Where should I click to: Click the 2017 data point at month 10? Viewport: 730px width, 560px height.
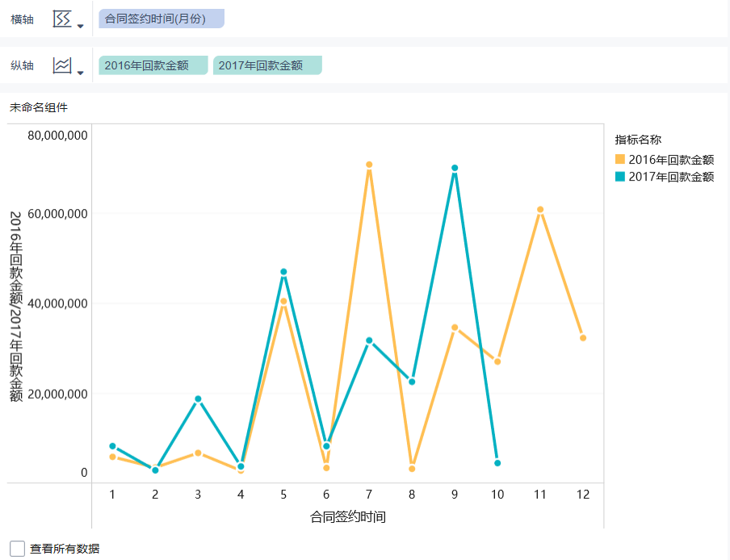(497, 463)
